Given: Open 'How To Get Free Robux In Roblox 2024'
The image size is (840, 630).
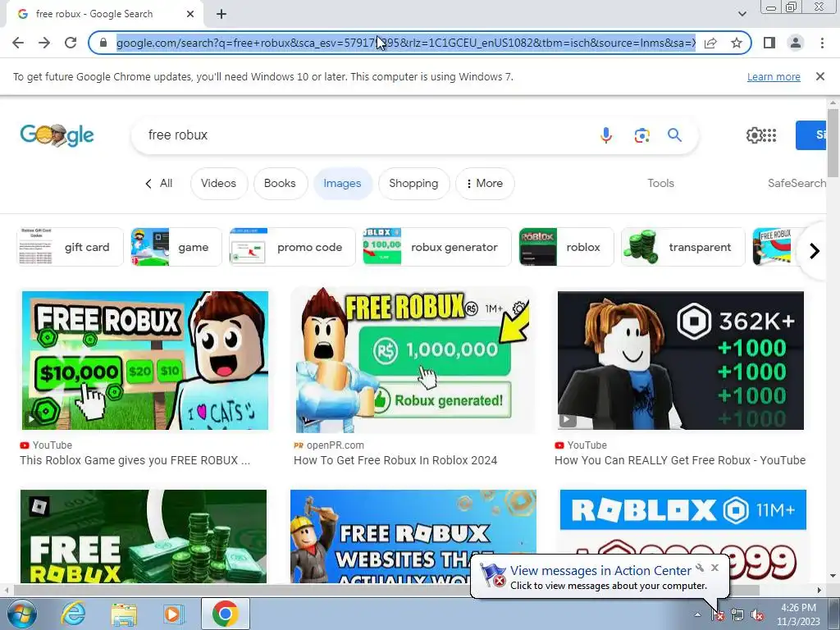Looking at the screenshot, I should click(x=395, y=460).
